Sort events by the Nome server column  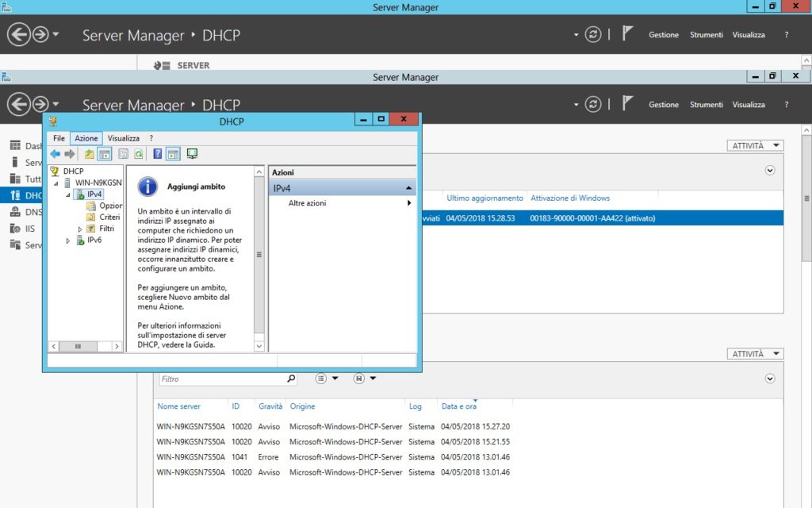pos(178,406)
